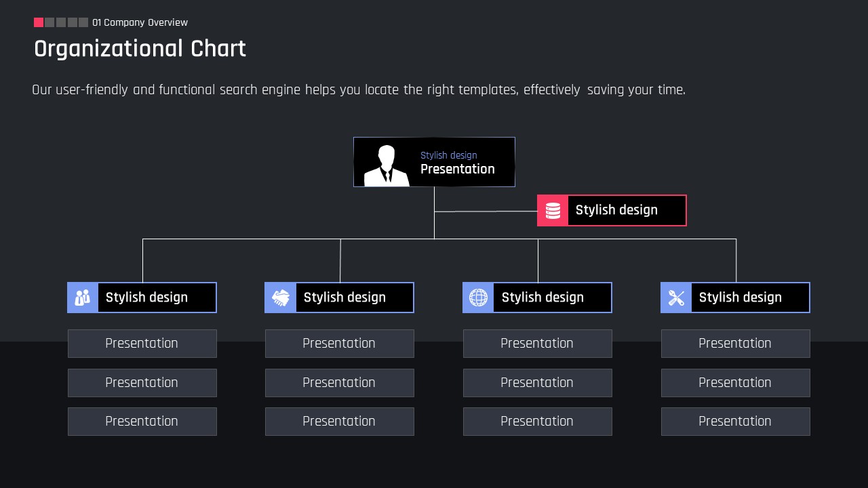Click second Presentation box under handshake icon
Image resolution: width=868 pixels, height=488 pixels.
(340, 383)
